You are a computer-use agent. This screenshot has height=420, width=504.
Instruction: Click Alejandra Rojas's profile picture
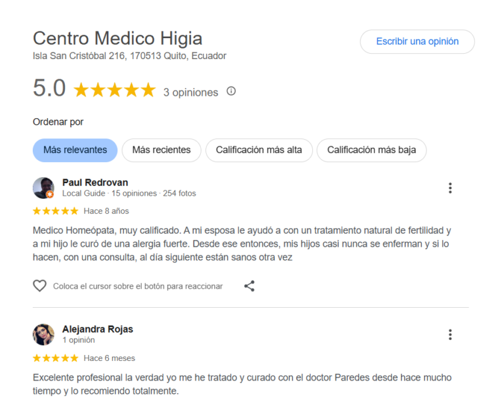click(43, 335)
